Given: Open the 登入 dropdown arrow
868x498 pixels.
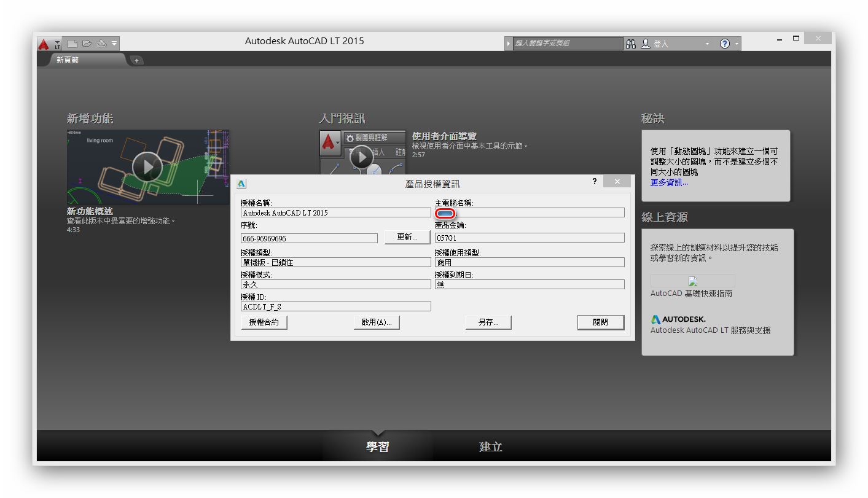Looking at the screenshot, I should point(707,44).
